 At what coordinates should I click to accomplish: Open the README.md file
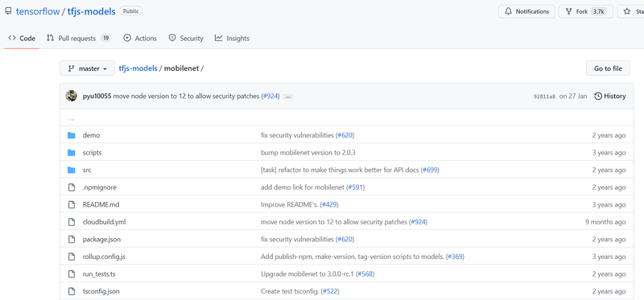(x=101, y=204)
